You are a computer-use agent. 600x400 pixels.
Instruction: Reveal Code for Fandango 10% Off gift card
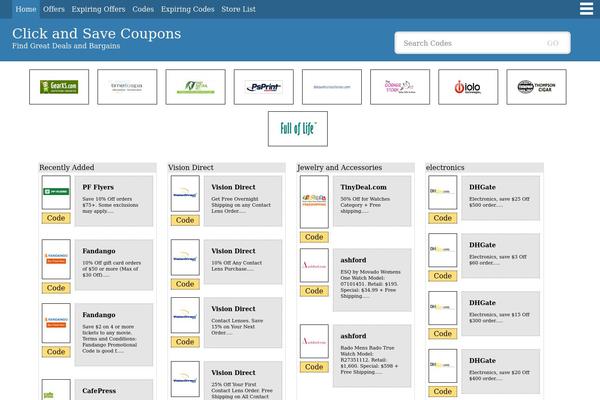56,288
